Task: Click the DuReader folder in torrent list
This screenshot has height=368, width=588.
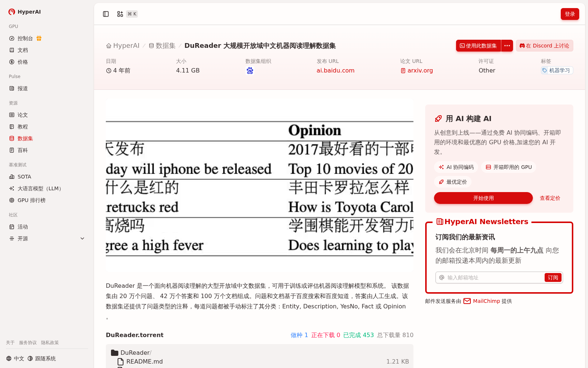Action: [131, 353]
